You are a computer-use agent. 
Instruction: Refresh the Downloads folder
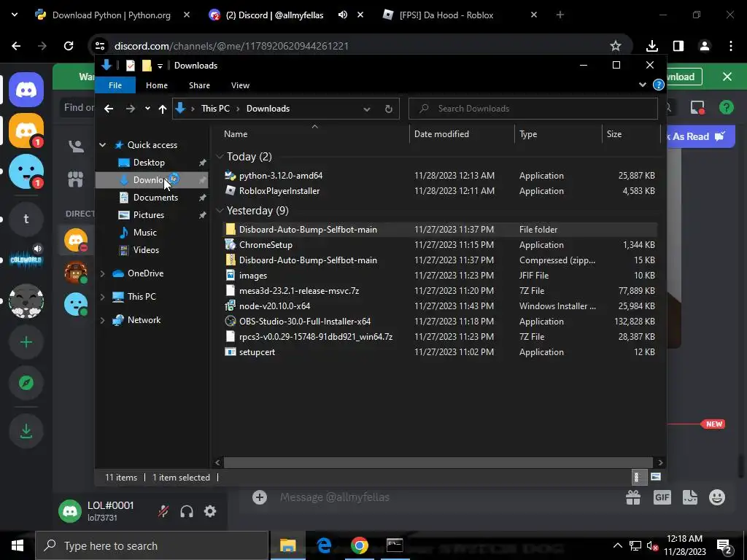point(388,109)
